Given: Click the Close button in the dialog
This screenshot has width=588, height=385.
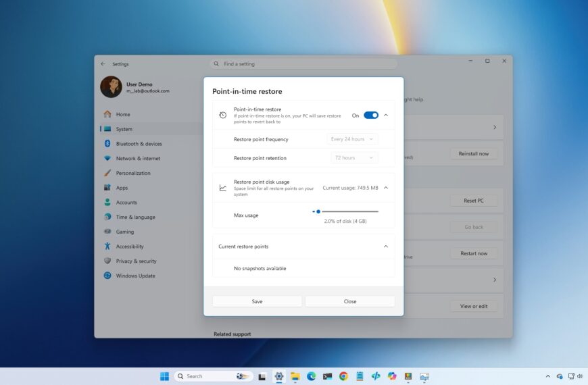Looking at the screenshot, I should pyautogui.click(x=350, y=301).
